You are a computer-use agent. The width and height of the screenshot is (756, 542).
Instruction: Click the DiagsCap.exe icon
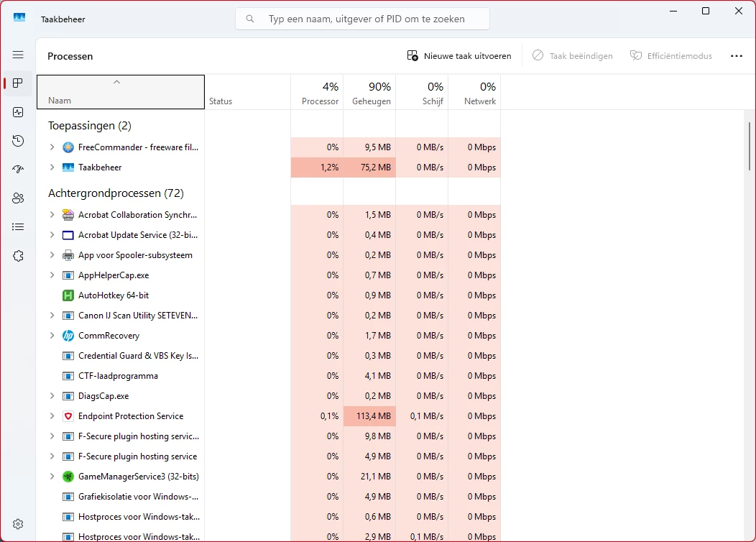pos(68,396)
